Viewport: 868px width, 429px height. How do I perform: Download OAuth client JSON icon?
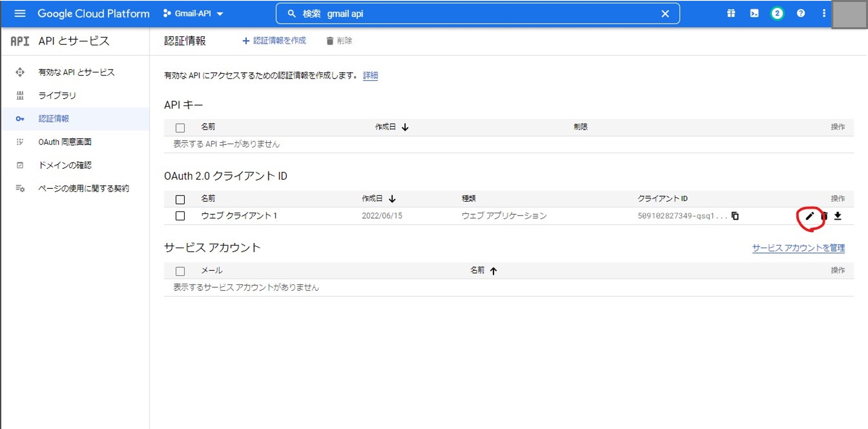coord(838,216)
